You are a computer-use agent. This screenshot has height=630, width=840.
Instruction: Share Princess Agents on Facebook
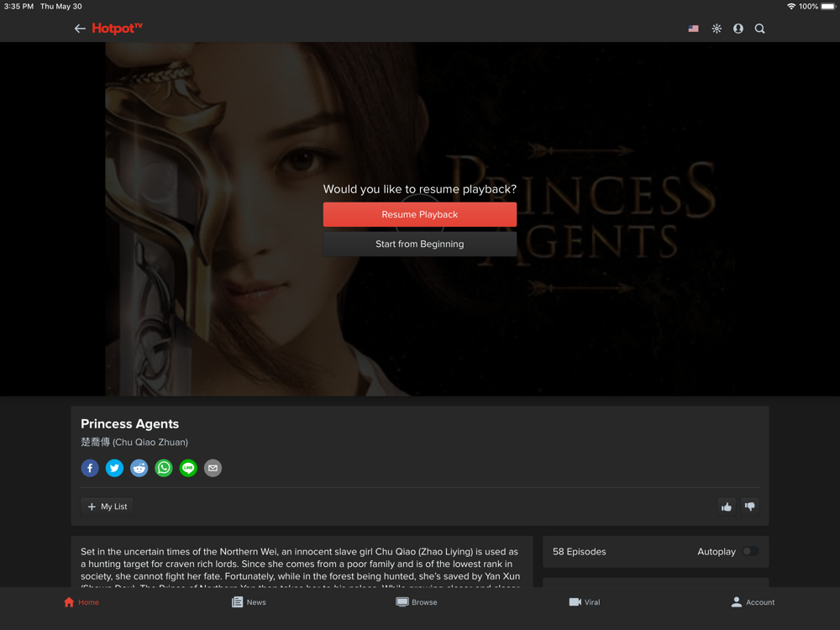(90, 468)
